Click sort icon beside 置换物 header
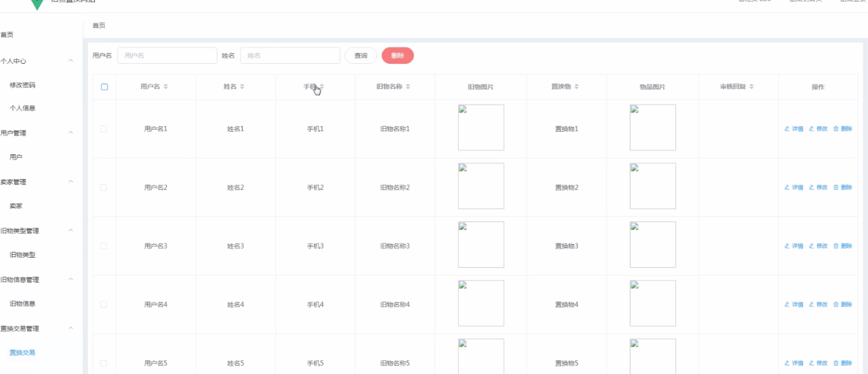Viewport: 868px width, 374px height. 576,87
